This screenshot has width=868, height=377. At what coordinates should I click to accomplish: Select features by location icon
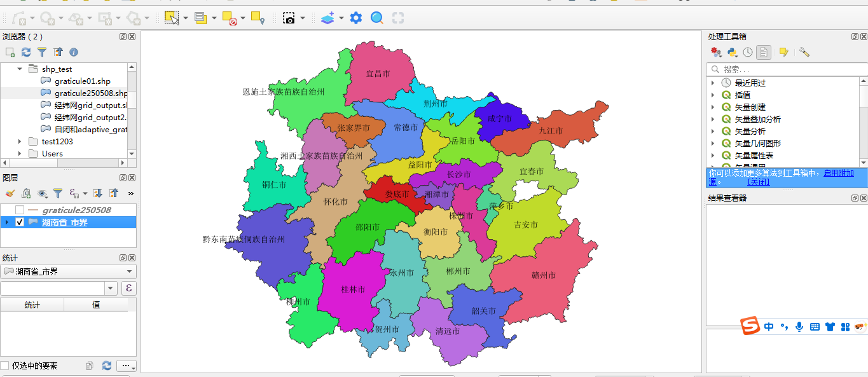pos(258,18)
